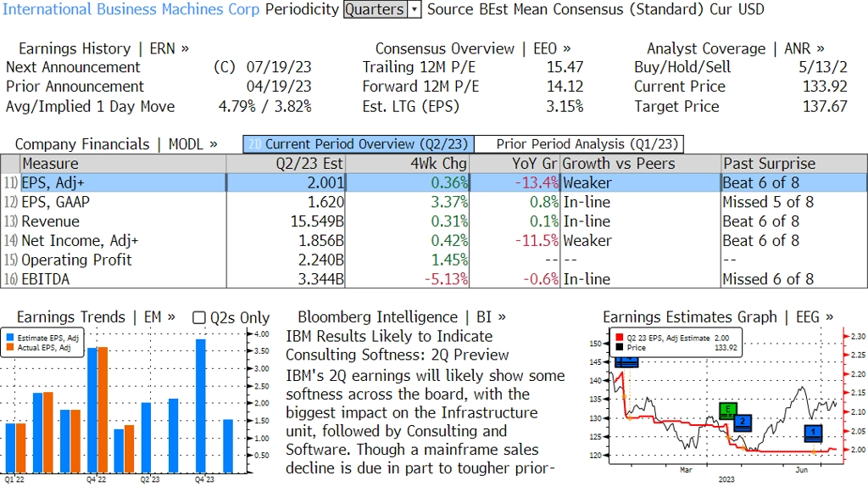
Task: Click the Est. LTG (EPS) value 3.15%
Action: [x=565, y=106]
